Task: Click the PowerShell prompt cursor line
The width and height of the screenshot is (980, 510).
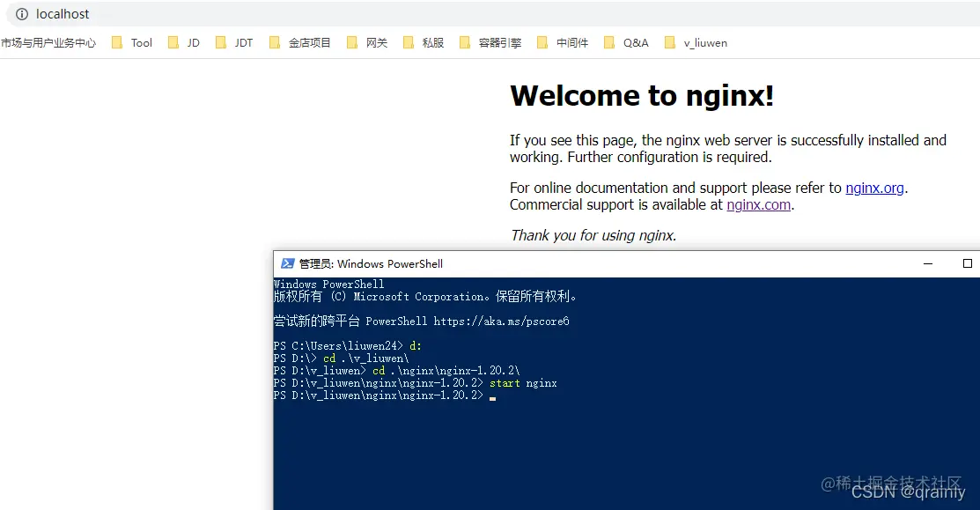Action: point(385,395)
